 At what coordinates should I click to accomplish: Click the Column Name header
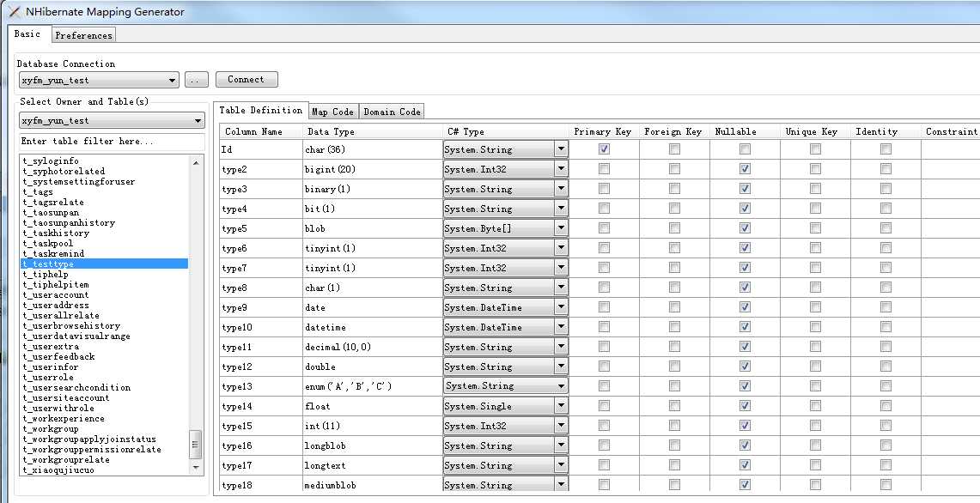[253, 132]
